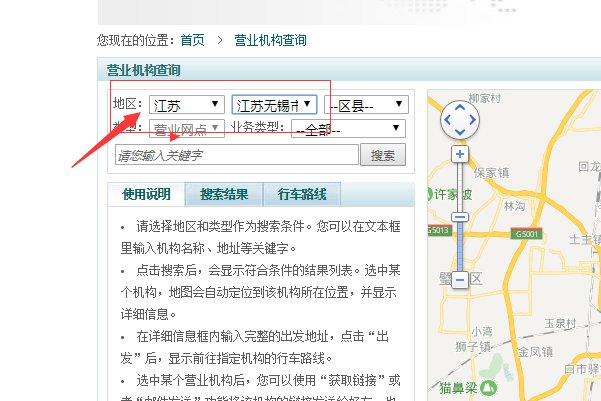Open the 业务类型 --全部-- dropdown
The width and height of the screenshot is (601, 401).
click(348, 129)
